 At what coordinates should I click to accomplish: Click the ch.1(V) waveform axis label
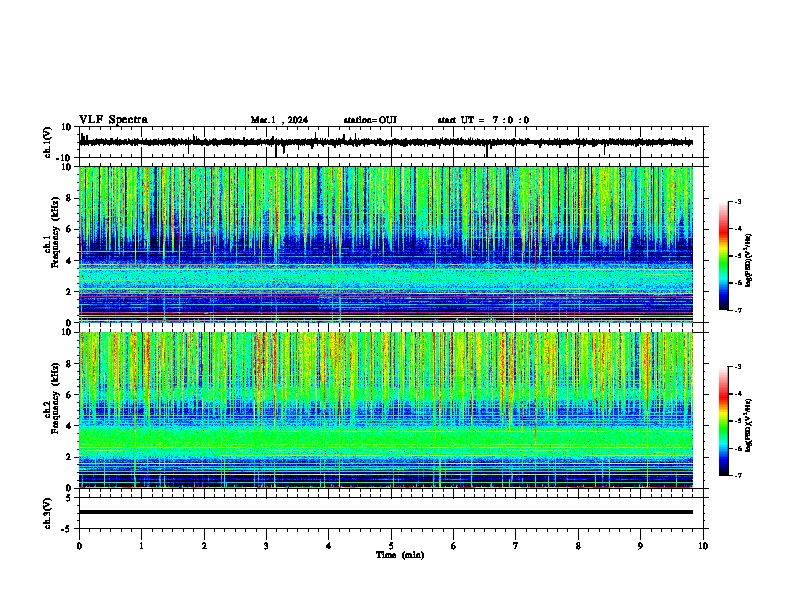(x=48, y=142)
